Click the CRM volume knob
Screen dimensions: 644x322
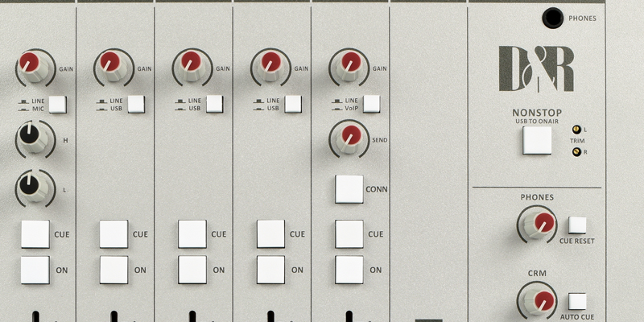(x=538, y=303)
